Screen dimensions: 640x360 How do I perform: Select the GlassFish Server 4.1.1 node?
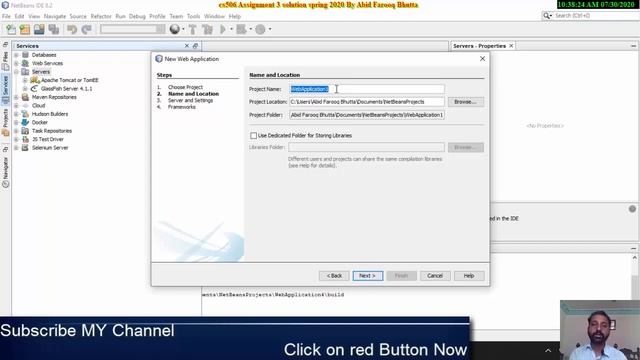[x=67, y=89]
